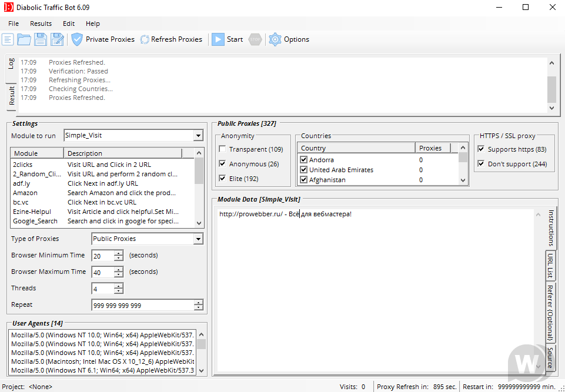Click the log panel scrollbar thumb

coord(551,89)
